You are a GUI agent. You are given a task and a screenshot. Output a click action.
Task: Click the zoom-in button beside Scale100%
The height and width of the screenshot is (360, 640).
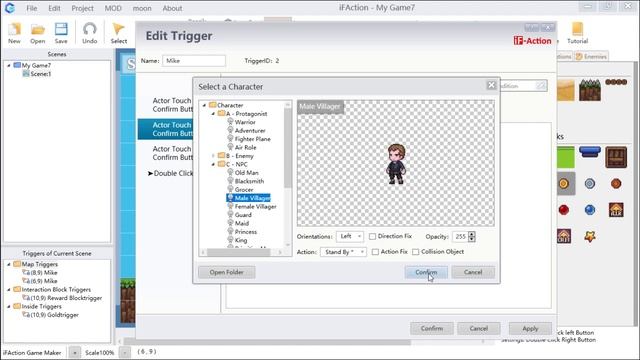(74, 352)
